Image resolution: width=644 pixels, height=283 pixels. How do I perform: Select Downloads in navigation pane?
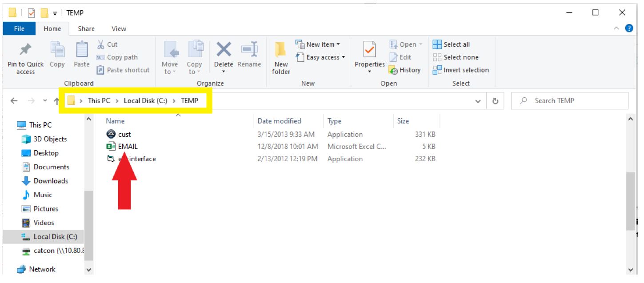click(51, 181)
